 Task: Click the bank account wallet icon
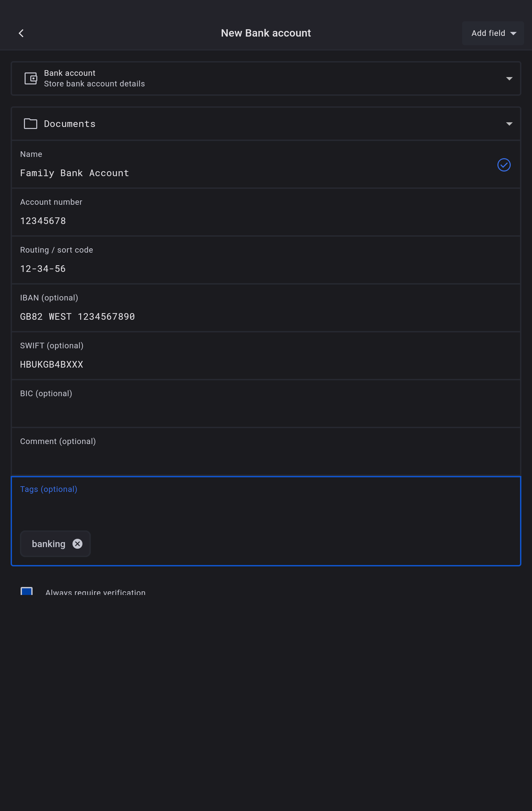point(31,78)
